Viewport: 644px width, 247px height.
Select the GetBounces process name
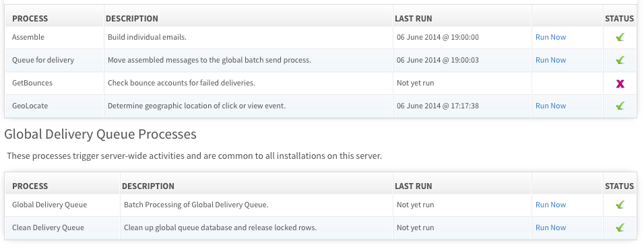pos(32,83)
